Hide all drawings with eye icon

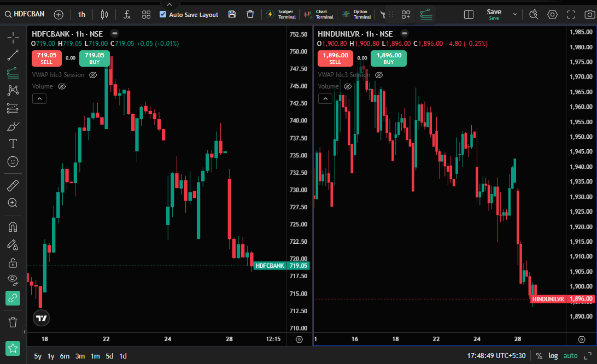[x=13, y=280]
